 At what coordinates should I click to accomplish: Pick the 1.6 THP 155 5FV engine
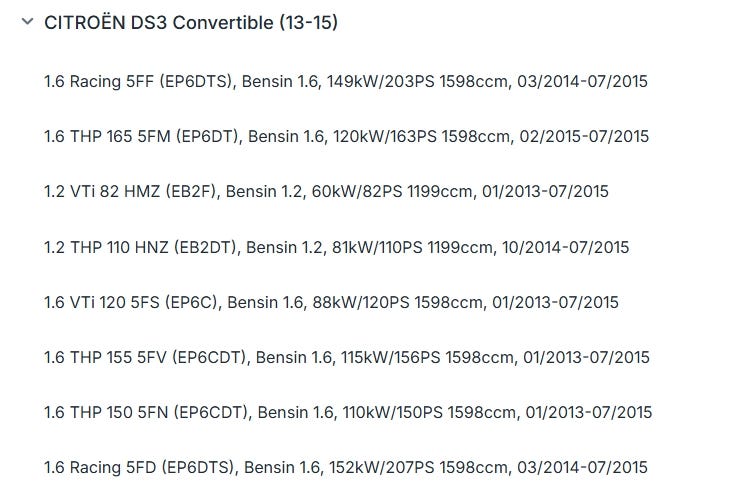pyautogui.click(x=347, y=357)
